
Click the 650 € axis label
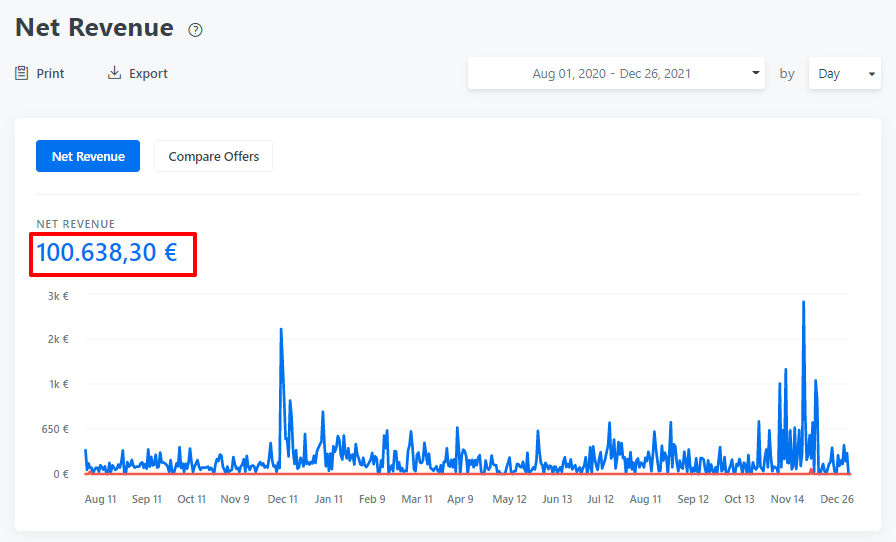point(55,429)
